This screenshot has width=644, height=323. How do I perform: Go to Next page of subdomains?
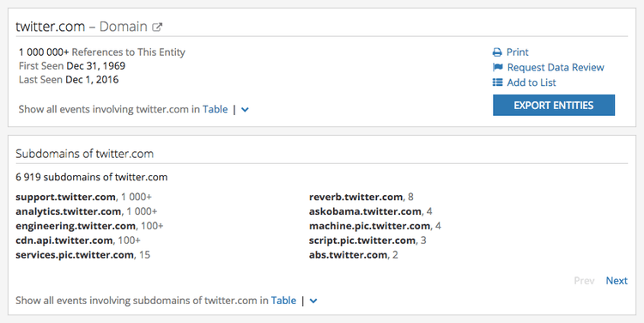pyautogui.click(x=617, y=281)
